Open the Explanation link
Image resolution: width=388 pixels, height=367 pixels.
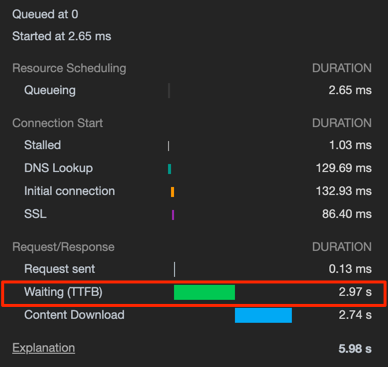pos(43,348)
